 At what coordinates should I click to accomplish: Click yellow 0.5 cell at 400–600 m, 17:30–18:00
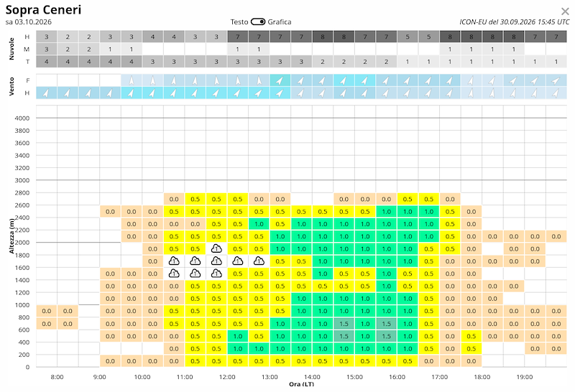471,336
